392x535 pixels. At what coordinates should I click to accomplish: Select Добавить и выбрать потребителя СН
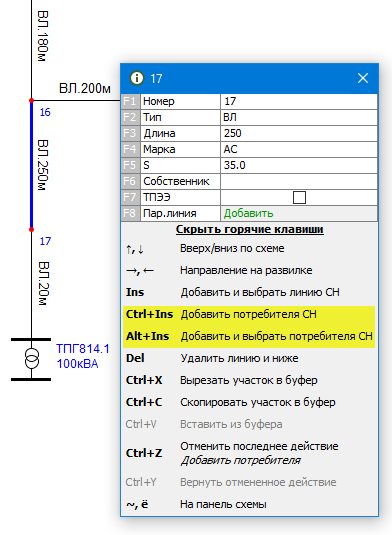tap(249, 336)
